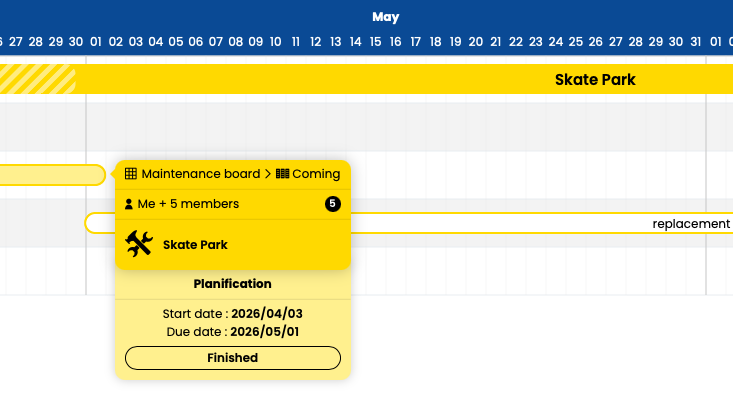The height and width of the screenshot is (399, 733).
Task: Click the light yellow bar ending May 01
Action: coord(52,175)
